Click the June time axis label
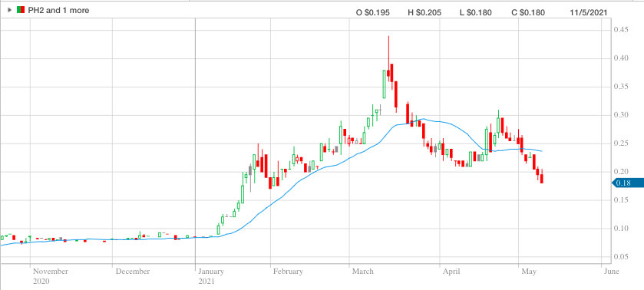644x290 pixels. 611,272
